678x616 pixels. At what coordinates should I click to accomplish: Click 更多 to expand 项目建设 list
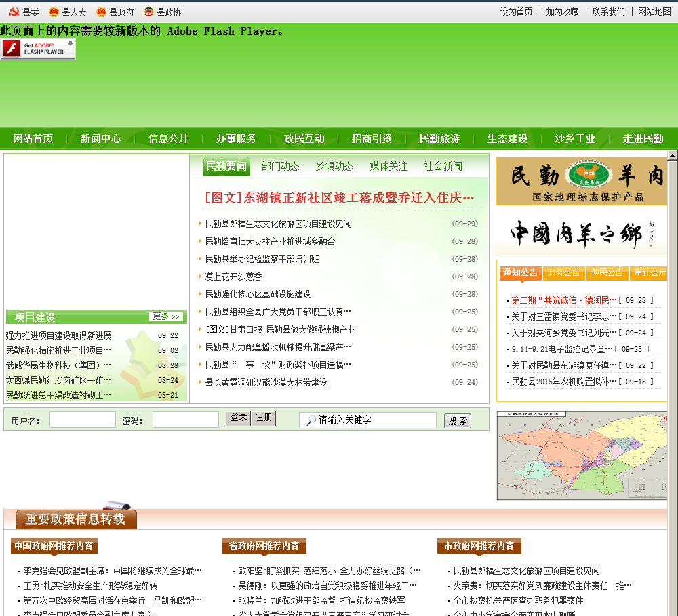165,316
